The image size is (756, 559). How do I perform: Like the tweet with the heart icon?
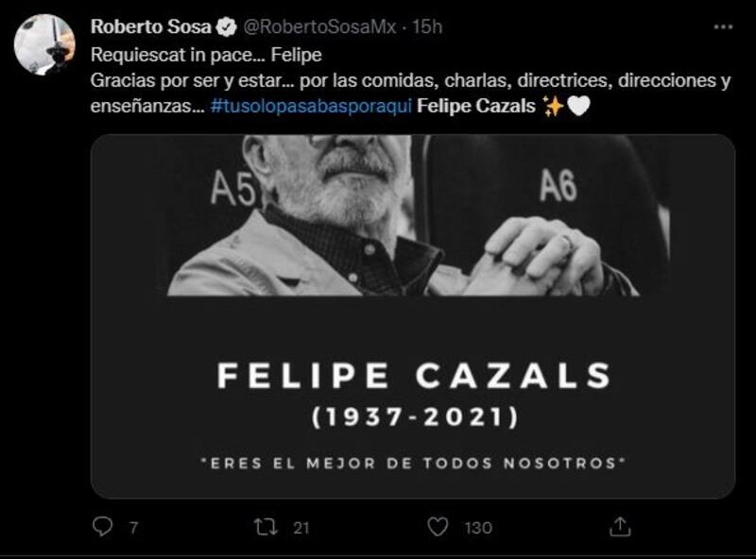[437, 526]
